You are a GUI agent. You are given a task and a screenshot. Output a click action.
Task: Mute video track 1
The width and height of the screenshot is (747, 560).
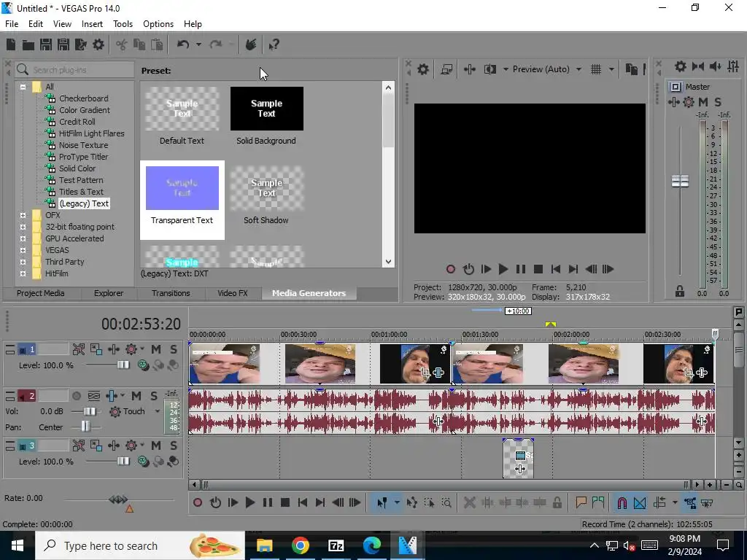point(156,349)
